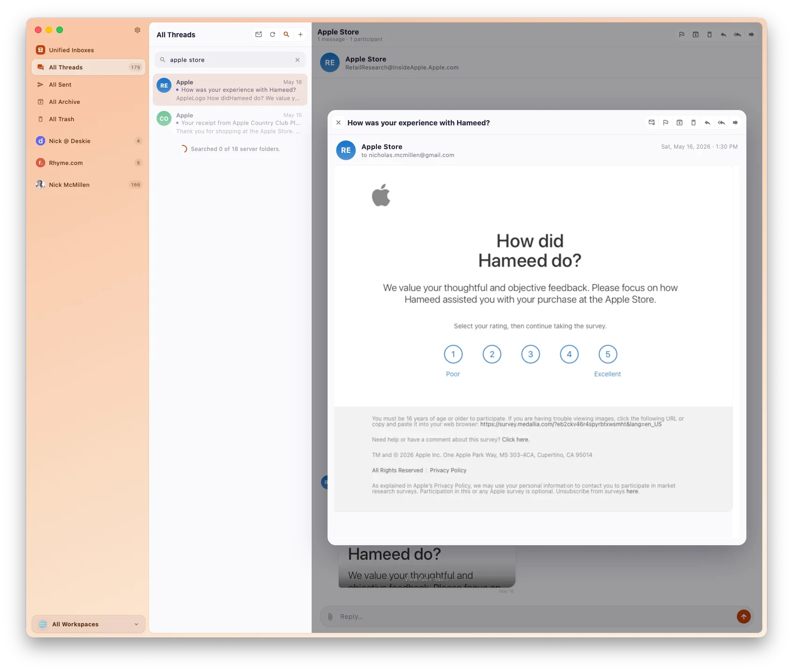Select the Nick McMillen account

89,185
